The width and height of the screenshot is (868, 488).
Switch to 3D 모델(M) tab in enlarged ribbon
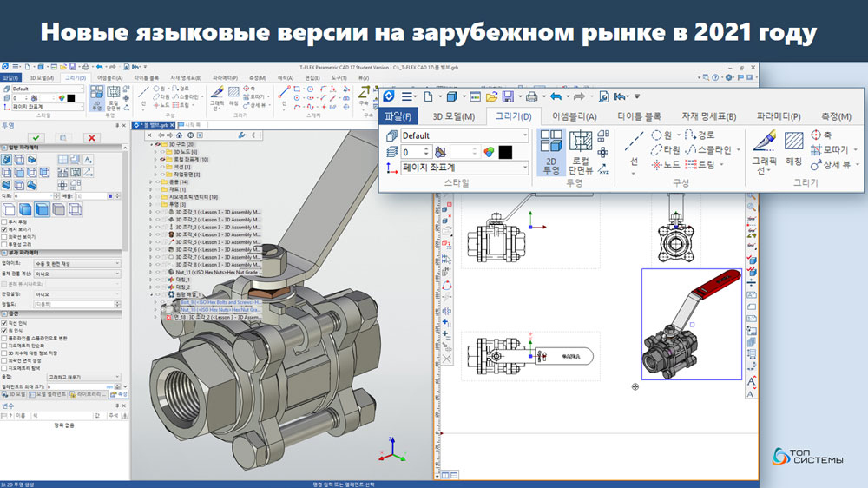453,116
